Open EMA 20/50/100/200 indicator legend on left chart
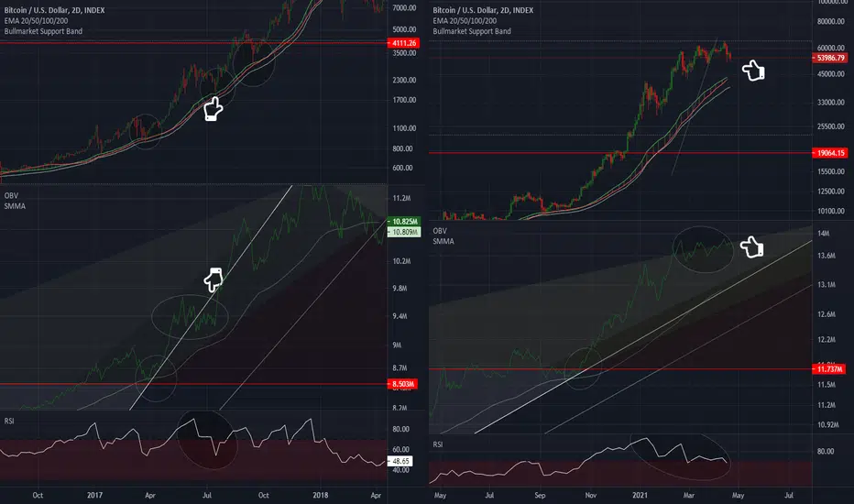854x504 pixels. tap(36, 21)
